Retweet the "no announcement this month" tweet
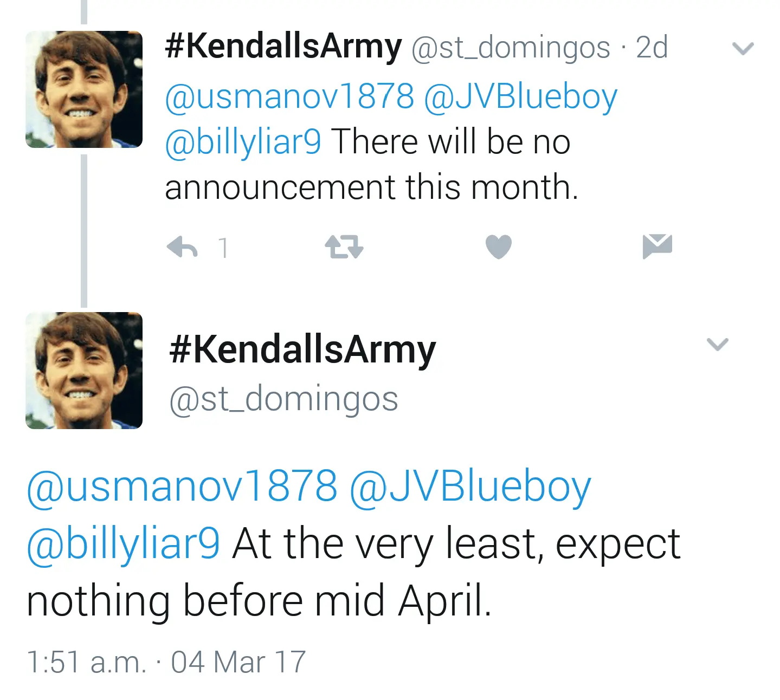The height and width of the screenshot is (700, 780). coord(344,247)
